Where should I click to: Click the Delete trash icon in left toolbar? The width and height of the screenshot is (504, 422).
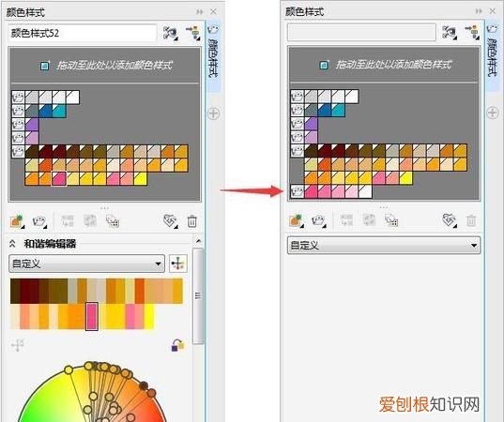click(x=192, y=221)
